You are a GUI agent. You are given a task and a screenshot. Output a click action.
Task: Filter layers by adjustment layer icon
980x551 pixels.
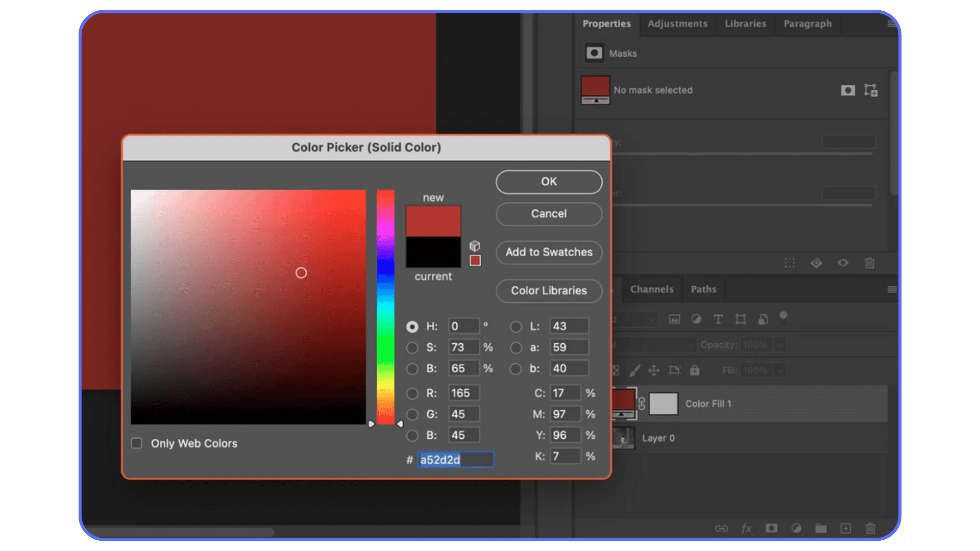click(696, 319)
